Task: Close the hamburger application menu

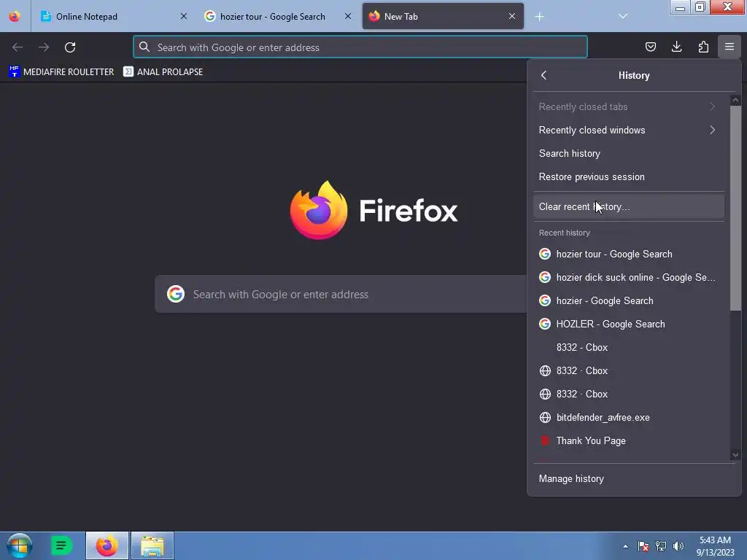Action: click(x=729, y=47)
